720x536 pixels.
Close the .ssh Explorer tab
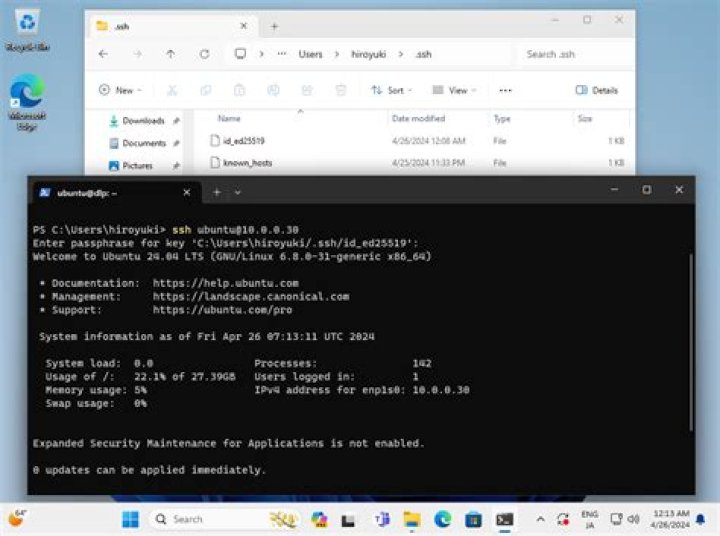pyautogui.click(x=244, y=26)
